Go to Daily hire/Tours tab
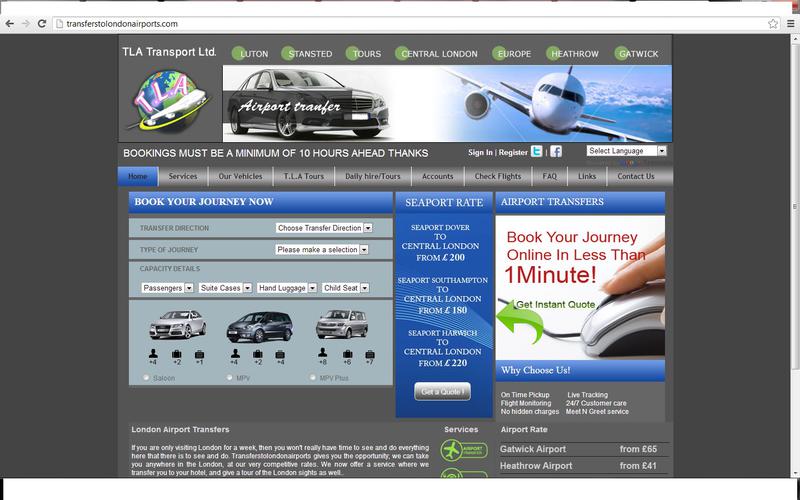The image size is (800, 500). [x=373, y=176]
